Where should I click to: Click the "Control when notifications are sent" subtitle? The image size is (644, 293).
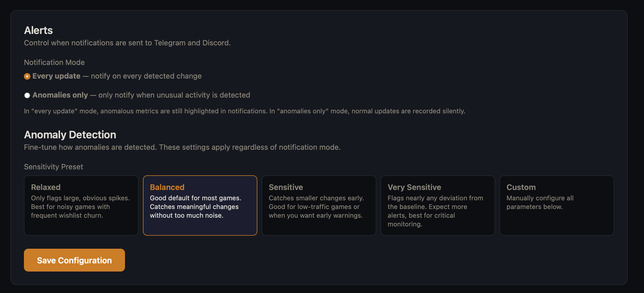(x=127, y=43)
